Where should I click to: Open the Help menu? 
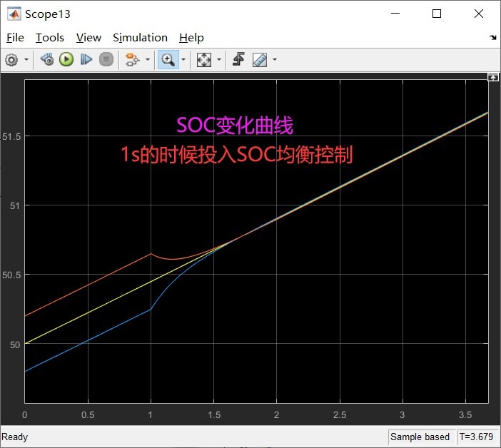coord(191,38)
